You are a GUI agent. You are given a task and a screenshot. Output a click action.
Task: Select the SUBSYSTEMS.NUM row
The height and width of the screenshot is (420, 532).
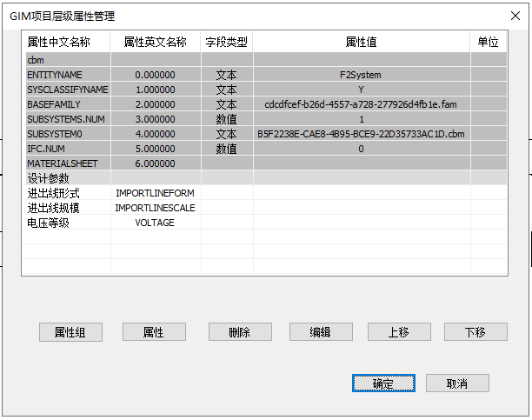click(266, 119)
